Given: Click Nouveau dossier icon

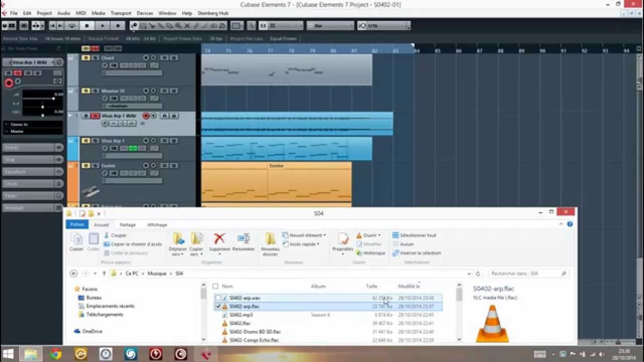Looking at the screenshot, I should click(x=270, y=244).
